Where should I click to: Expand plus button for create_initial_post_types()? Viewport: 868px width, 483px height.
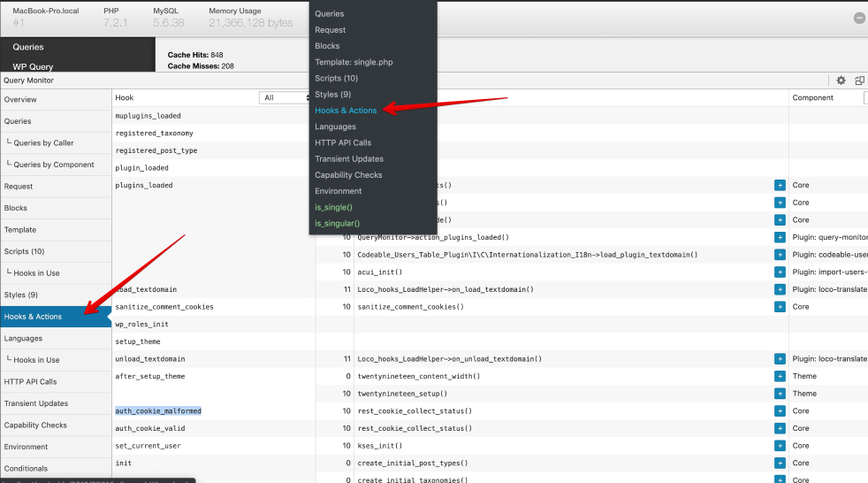tap(780, 463)
